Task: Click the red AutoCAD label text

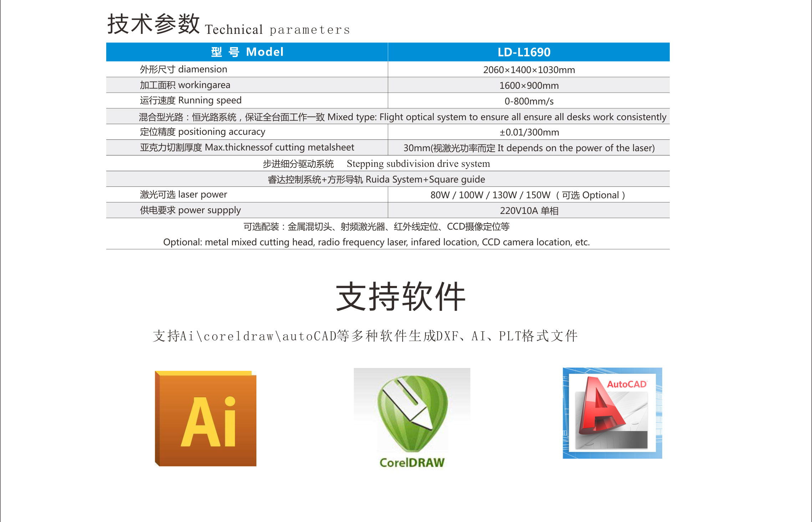Action: [x=627, y=384]
